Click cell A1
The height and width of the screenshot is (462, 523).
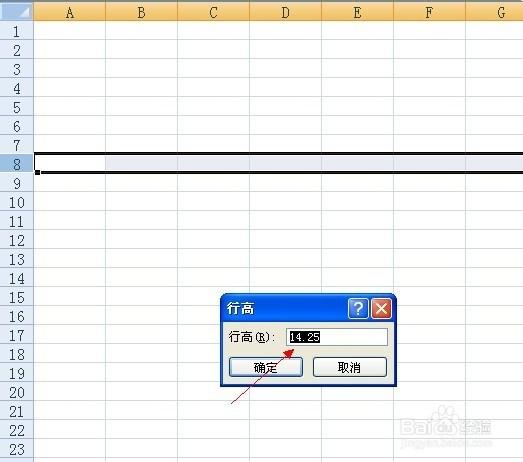click(x=69, y=31)
